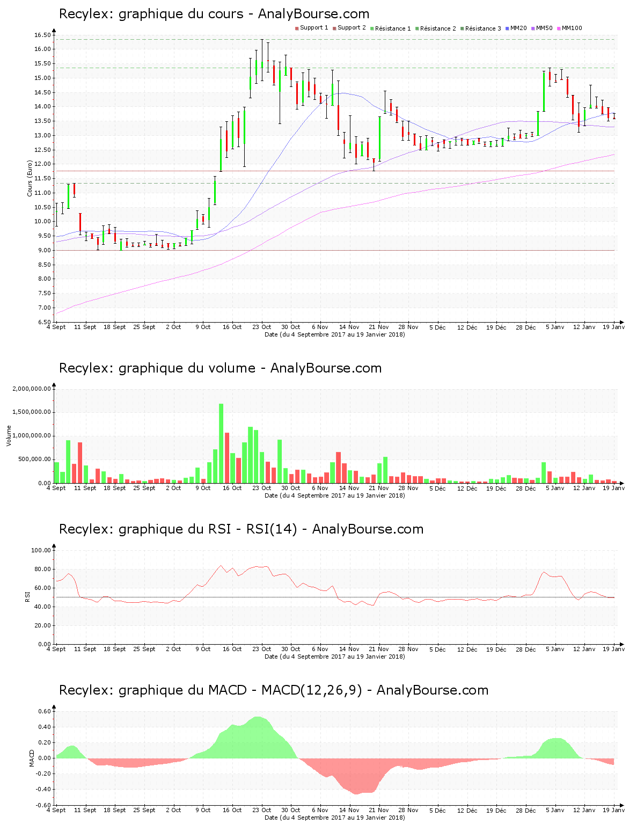
Task: Click the 500,000.00 volume axis value
Action: coord(34,459)
